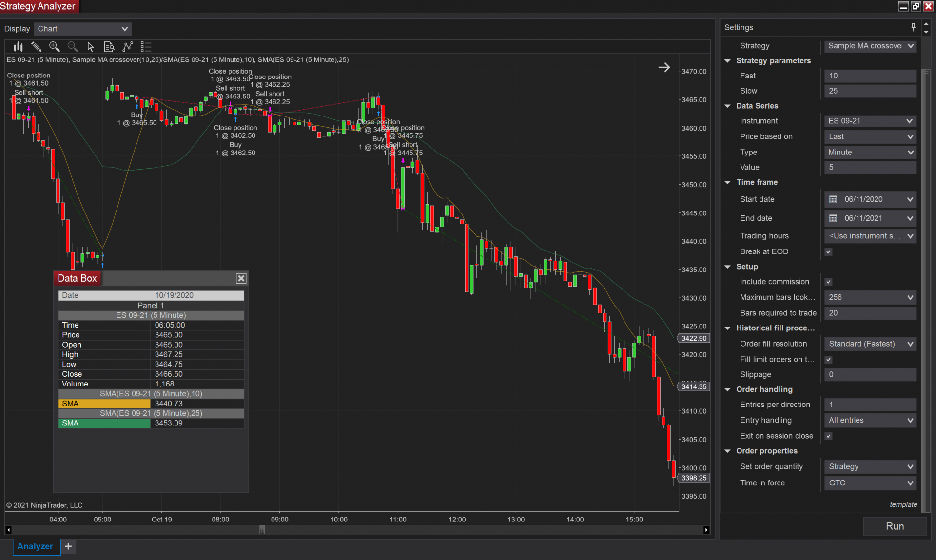Screen dimensions: 936x560
Task: Open the Indicators line-graph icon
Action: pyautogui.click(x=128, y=47)
